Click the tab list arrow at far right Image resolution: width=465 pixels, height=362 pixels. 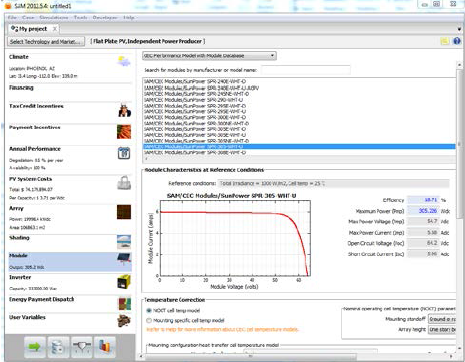(460, 29)
